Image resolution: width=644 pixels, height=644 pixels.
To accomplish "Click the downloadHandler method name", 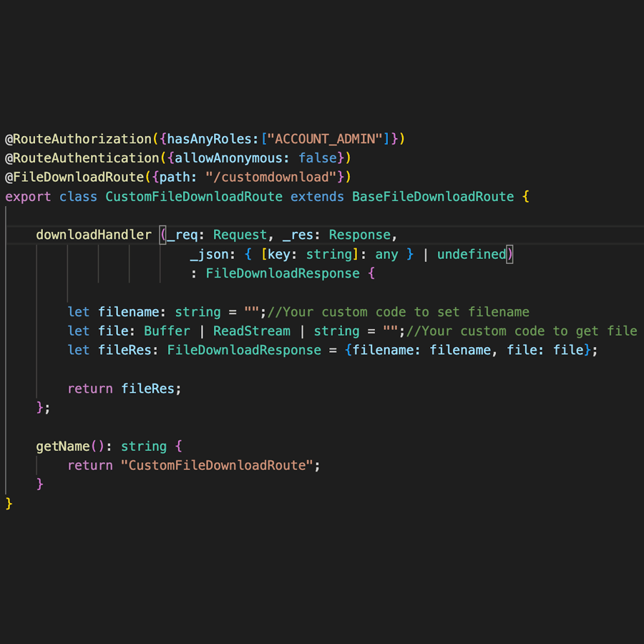I will [94, 235].
